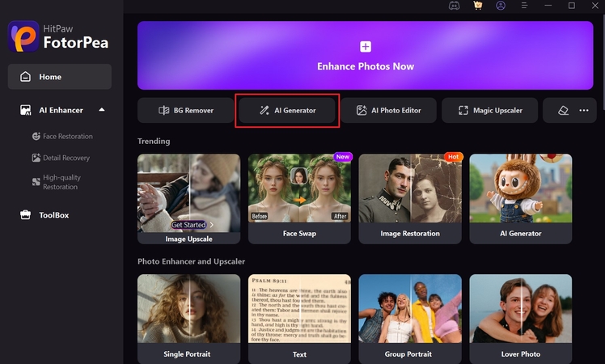This screenshot has width=605, height=364.
Task: Open the Group Portrait enhancer card
Action: pos(410,320)
